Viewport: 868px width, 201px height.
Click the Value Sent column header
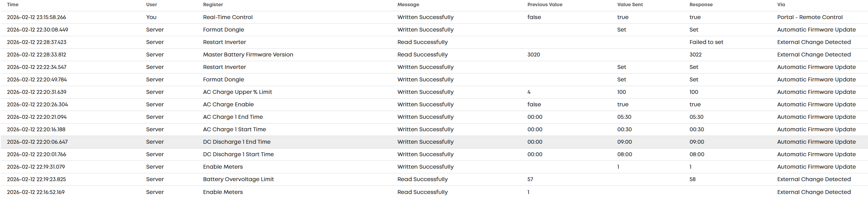point(630,5)
